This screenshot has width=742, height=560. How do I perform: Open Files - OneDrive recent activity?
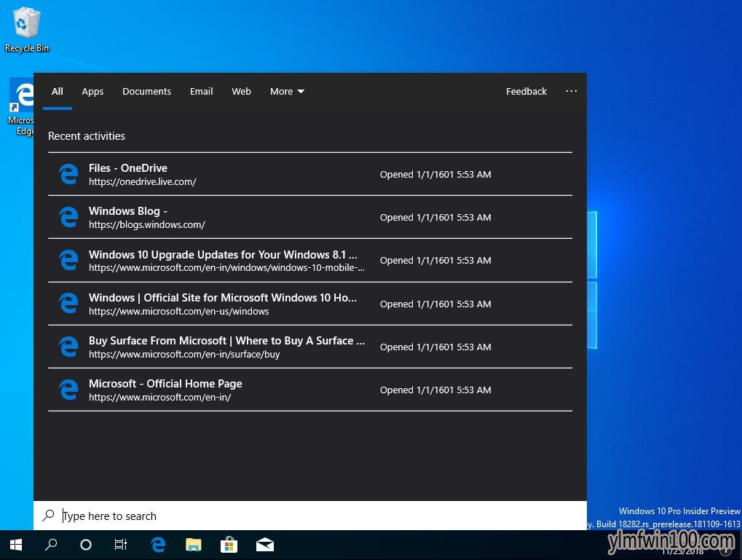click(x=310, y=174)
